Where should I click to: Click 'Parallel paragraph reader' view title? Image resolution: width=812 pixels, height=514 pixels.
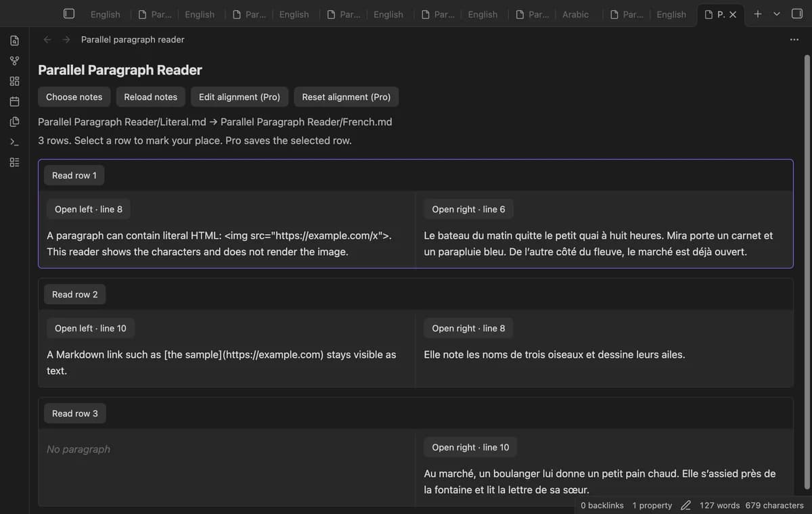pyautogui.click(x=133, y=39)
